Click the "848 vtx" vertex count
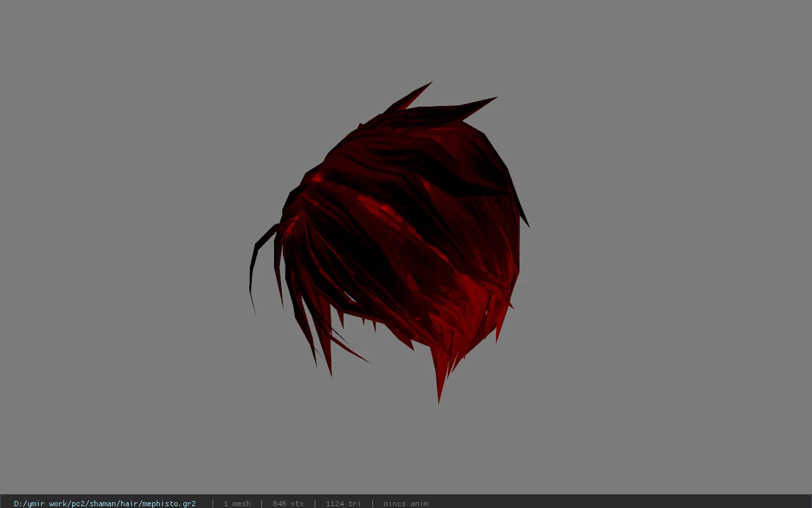The image size is (812, 508). coord(288,504)
